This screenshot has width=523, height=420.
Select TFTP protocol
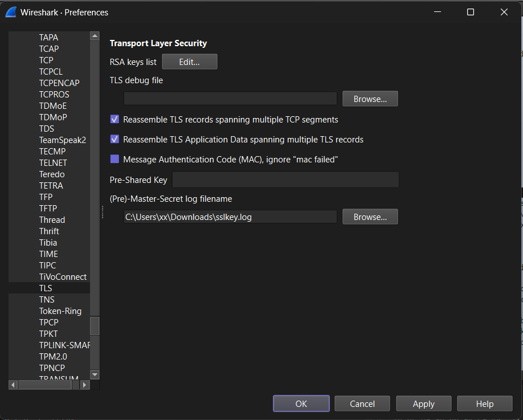pyautogui.click(x=48, y=209)
